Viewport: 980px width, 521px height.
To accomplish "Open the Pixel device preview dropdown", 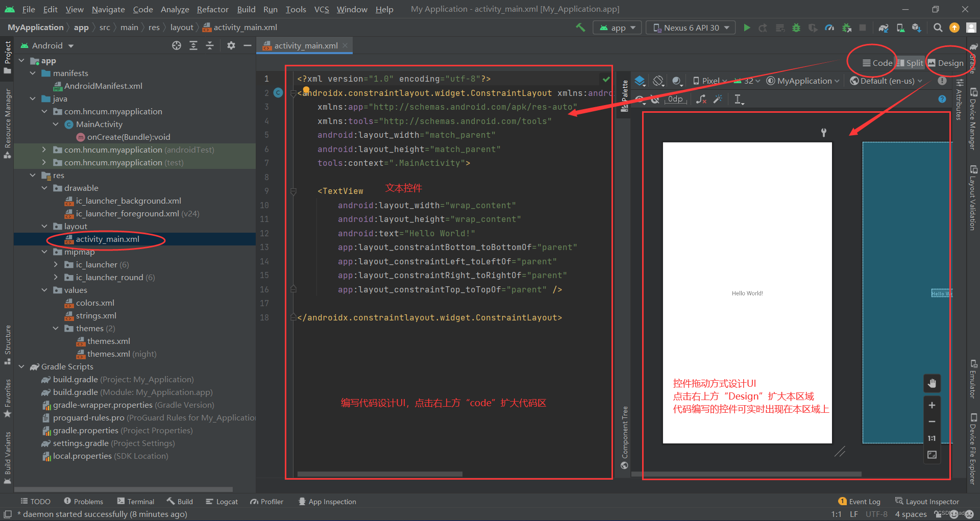I will [x=710, y=81].
